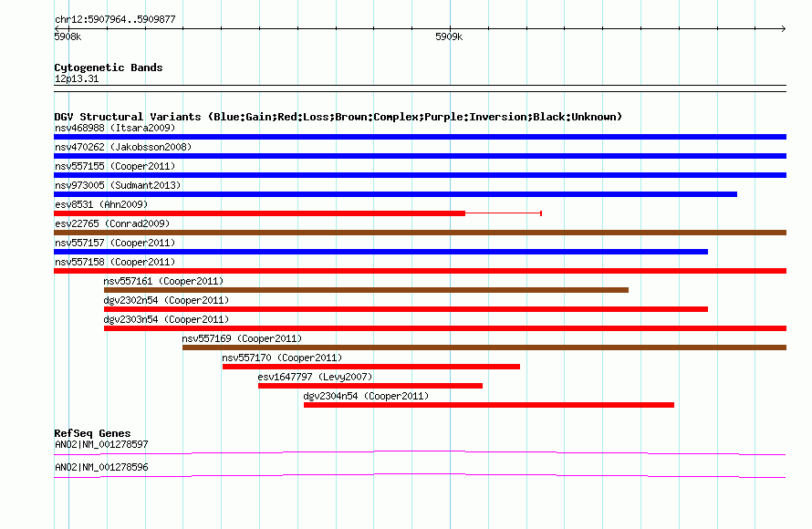Click the nsv557169 (Cooper2011) label
812x529 pixels.
tap(242, 338)
